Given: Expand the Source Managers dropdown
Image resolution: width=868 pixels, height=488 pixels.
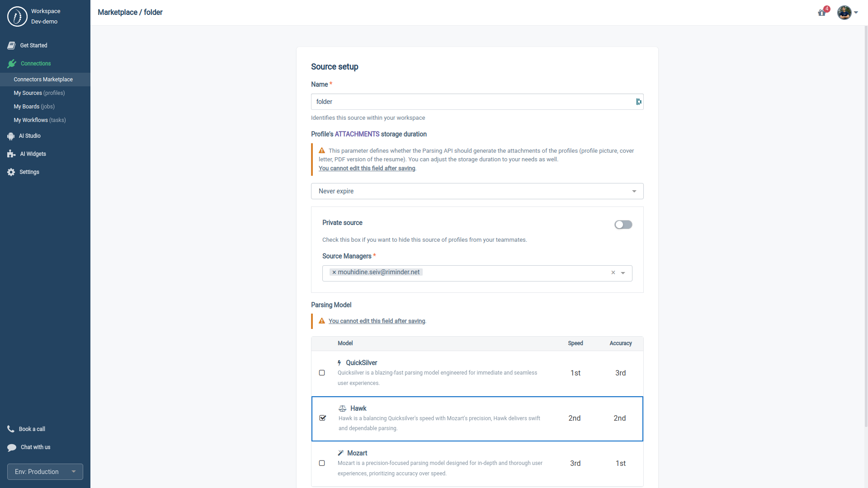Looking at the screenshot, I should [623, 272].
